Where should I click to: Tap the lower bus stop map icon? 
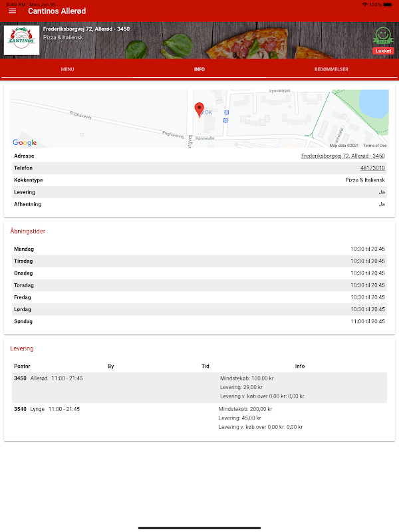(225, 120)
